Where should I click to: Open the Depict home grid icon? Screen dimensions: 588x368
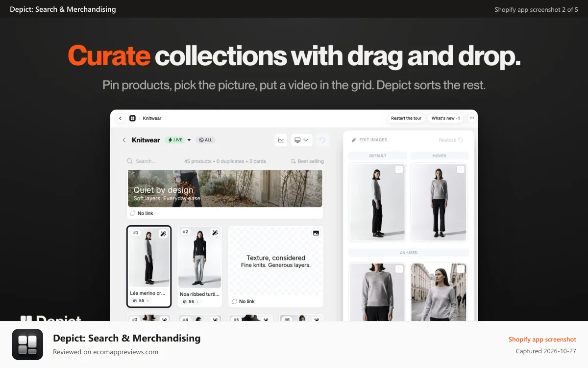pyautogui.click(x=132, y=118)
